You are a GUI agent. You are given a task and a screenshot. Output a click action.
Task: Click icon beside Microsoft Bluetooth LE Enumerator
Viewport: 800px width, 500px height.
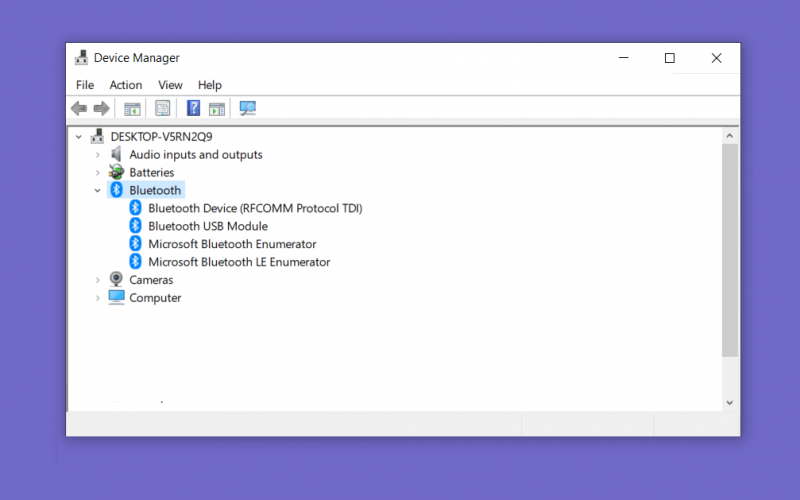pos(135,261)
